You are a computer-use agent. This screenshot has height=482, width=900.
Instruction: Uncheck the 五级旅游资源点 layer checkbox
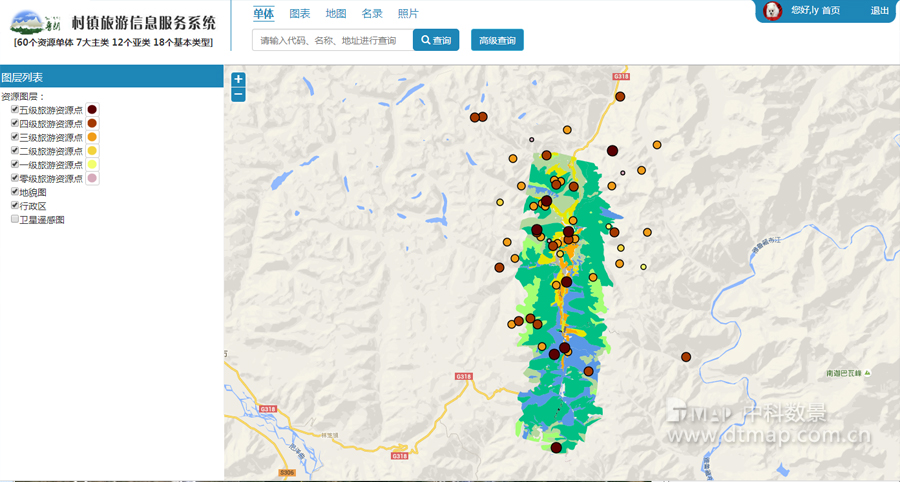(x=14, y=110)
